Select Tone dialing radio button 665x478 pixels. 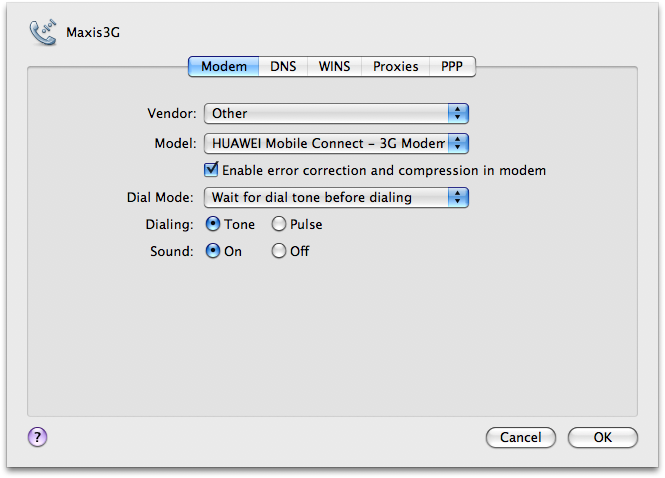pos(213,224)
